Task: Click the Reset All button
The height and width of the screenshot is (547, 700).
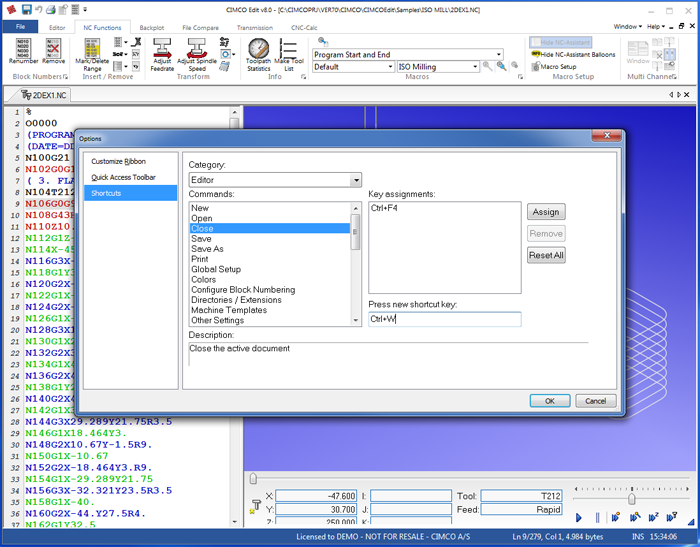Action: tap(546, 255)
